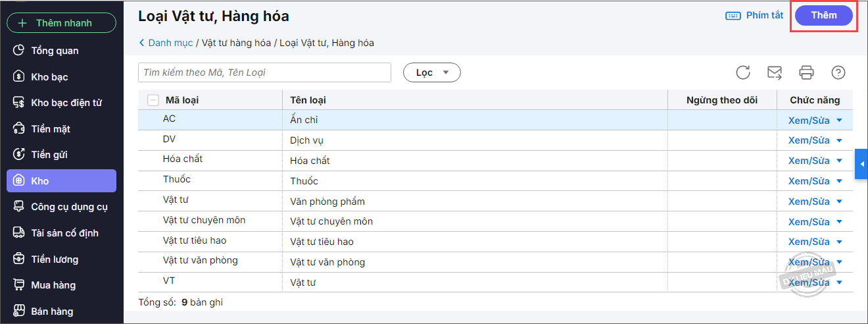Open the help question mark icon

838,72
